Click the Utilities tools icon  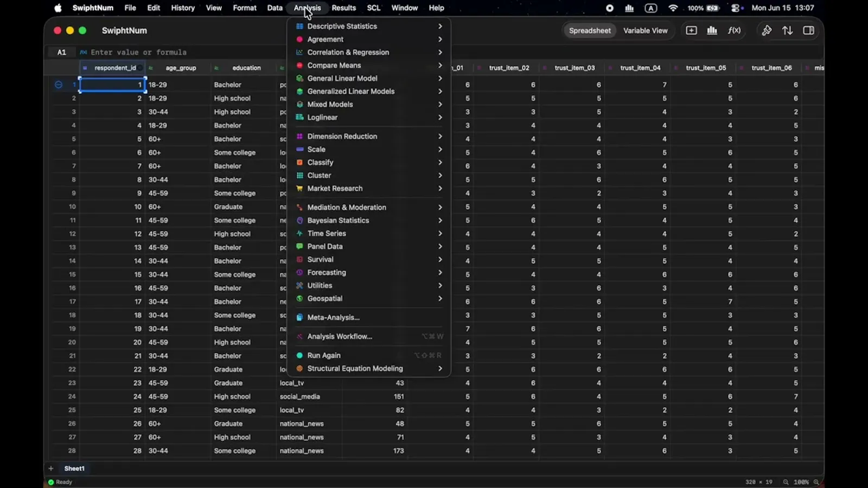299,285
